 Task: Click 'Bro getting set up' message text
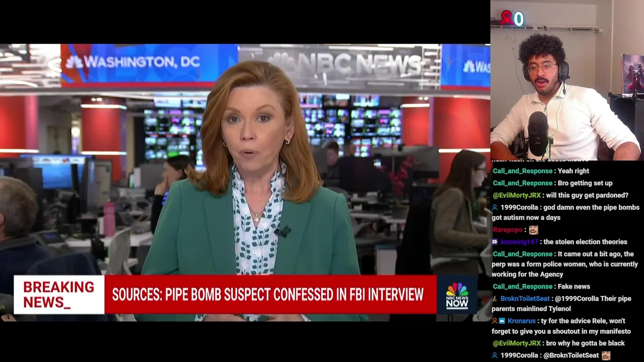coord(585,183)
